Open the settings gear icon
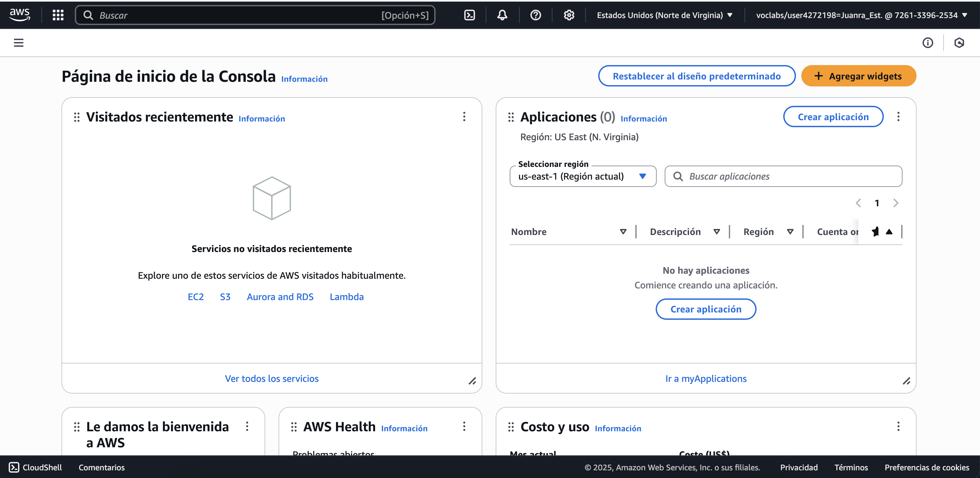Screen dimensions: 980x478 (x=569, y=15)
